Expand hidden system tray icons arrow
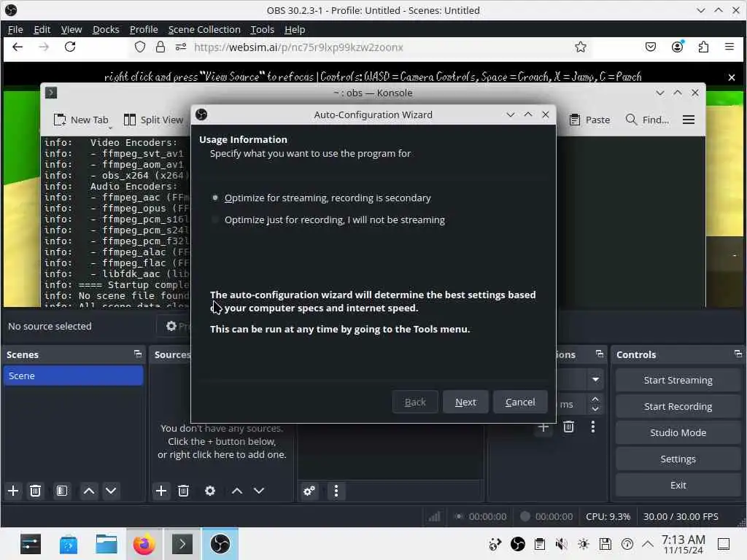This screenshot has width=747, height=560. 648,544
